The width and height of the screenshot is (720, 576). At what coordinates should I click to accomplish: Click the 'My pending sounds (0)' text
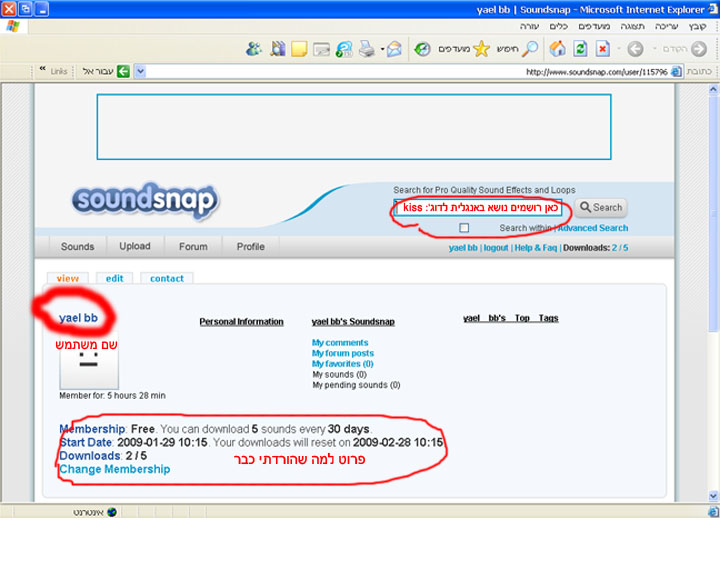click(356, 385)
